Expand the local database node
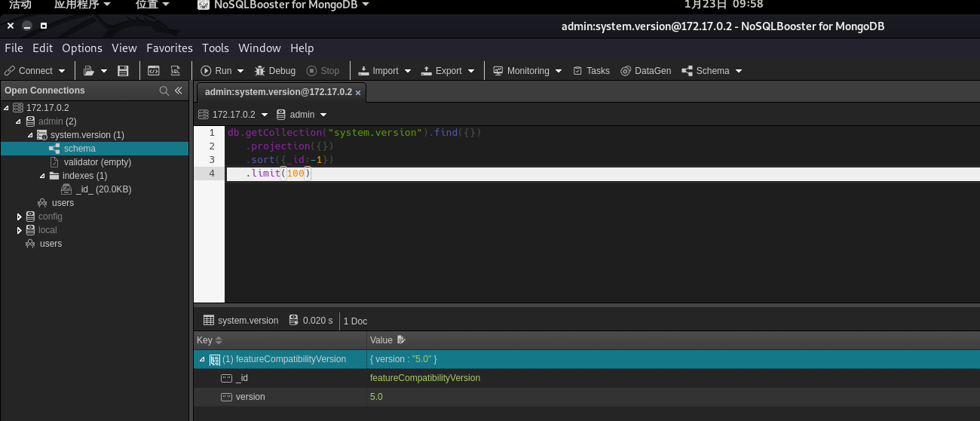This screenshot has width=980, height=421. click(x=20, y=230)
